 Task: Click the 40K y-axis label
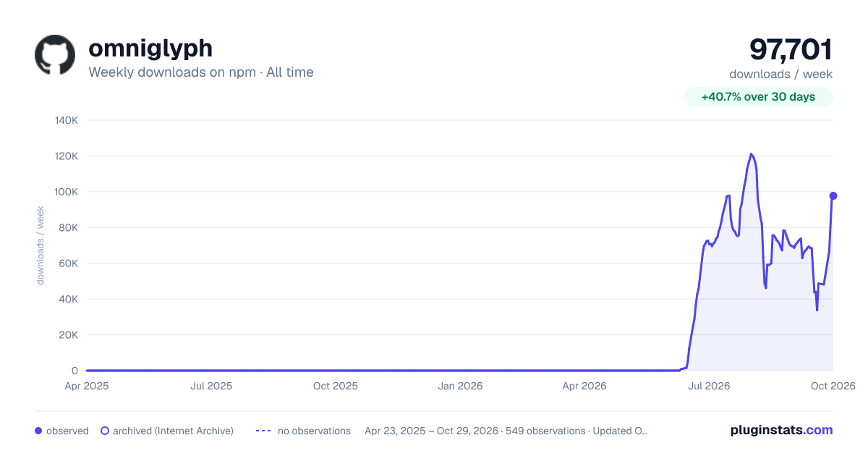pos(69,299)
